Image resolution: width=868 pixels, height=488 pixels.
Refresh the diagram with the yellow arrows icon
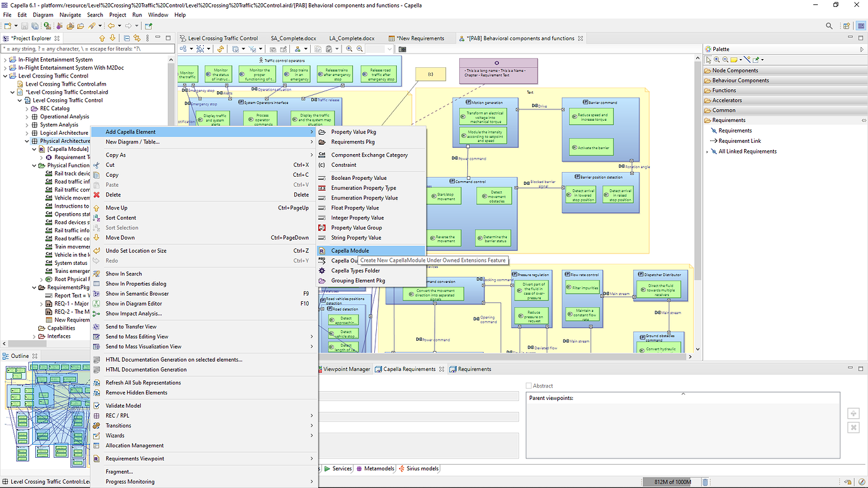pyautogui.click(x=221, y=49)
